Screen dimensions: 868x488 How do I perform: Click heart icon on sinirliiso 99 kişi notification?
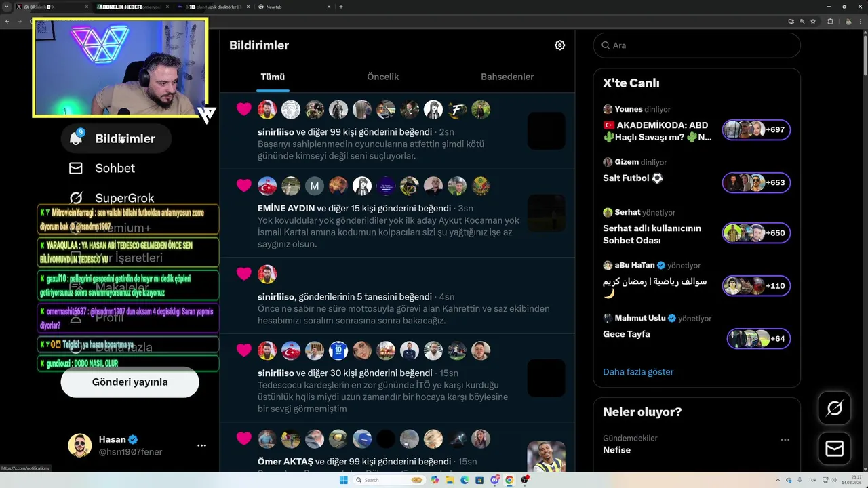[244, 109]
